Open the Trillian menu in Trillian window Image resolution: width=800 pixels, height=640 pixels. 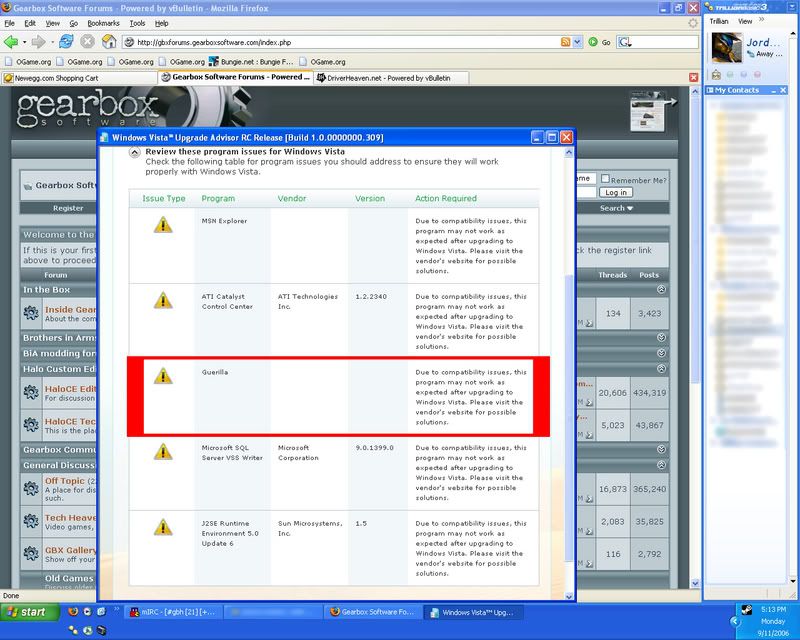coord(719,21)
